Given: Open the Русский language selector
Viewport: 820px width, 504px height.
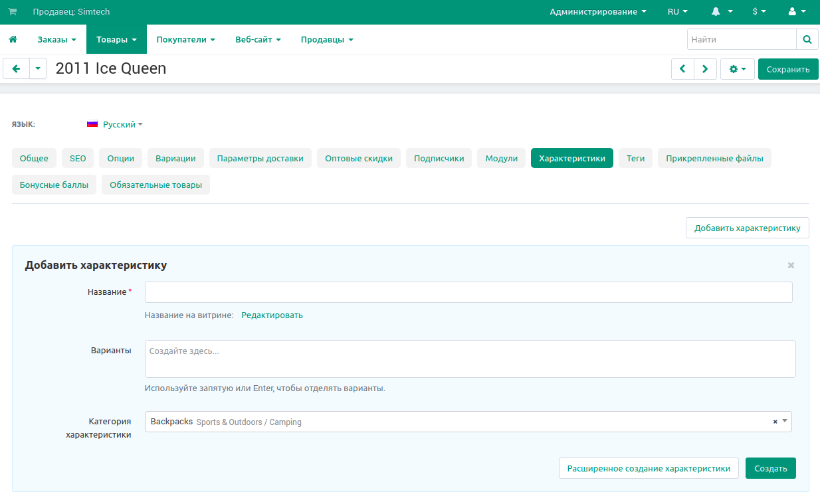Looking at the screenshot, I should (x=115, y=124).
